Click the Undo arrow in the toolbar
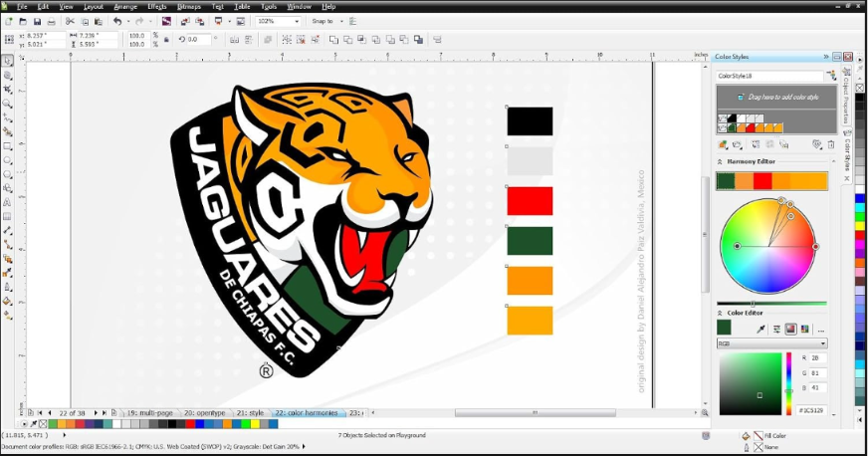868x456 pixels. click(117, 21)
